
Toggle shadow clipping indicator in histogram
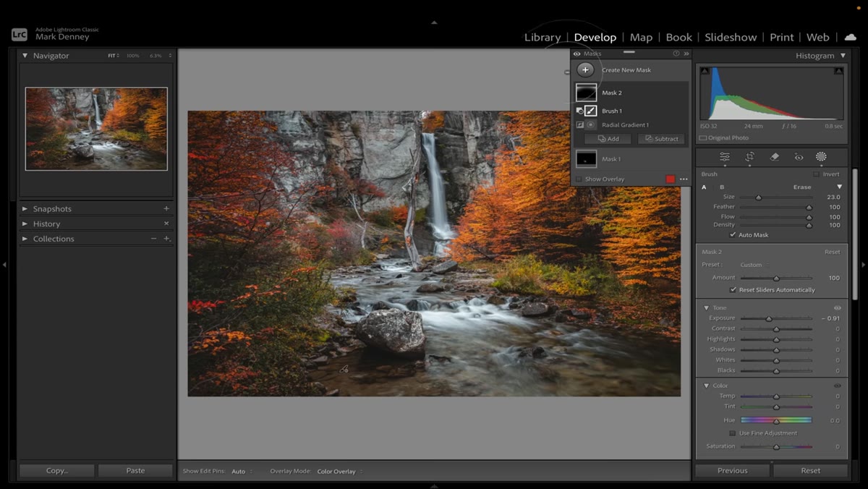pos(705,71)
